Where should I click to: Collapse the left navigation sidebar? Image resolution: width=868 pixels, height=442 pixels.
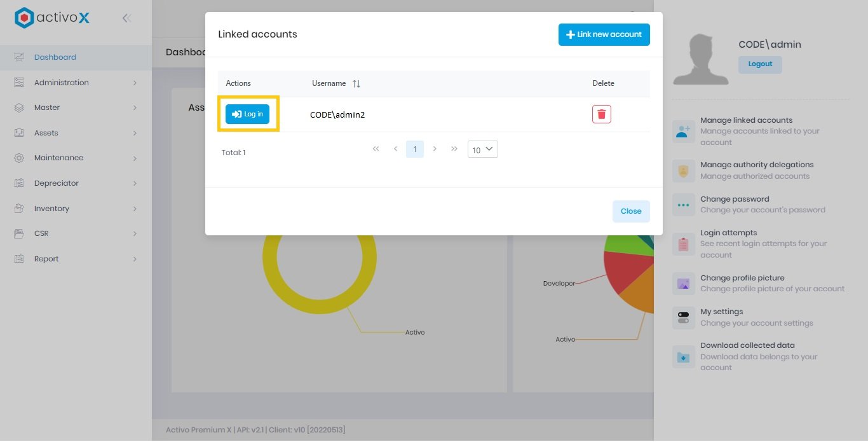[x=126, y=18]
